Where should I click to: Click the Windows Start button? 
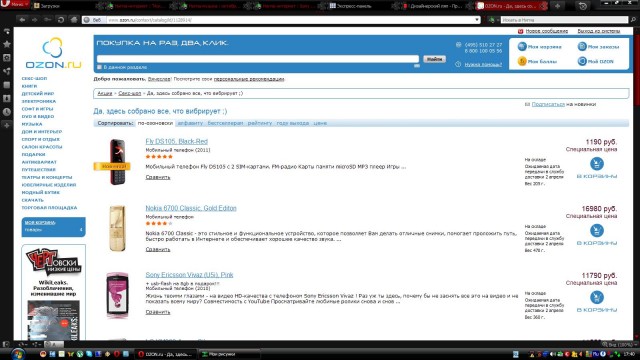click(17, 354)
